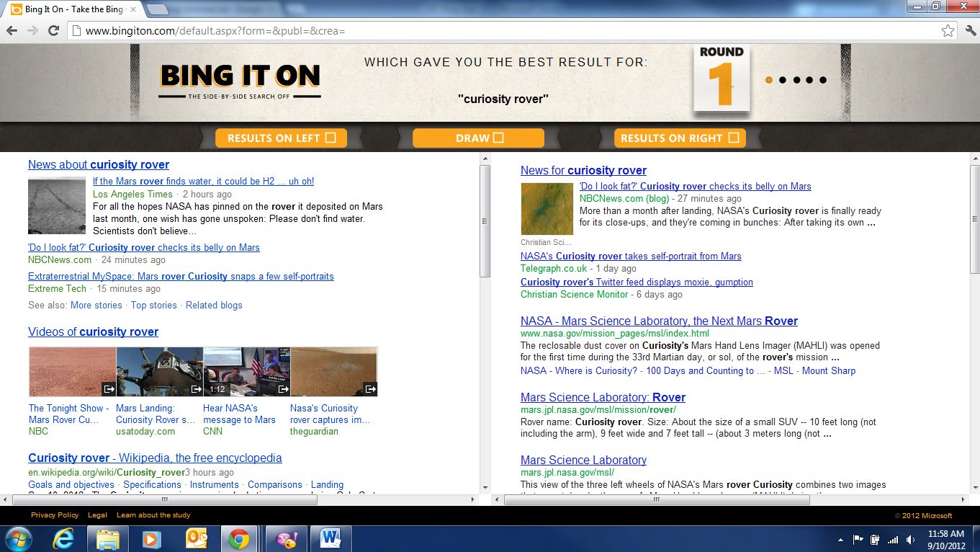
Task: Close the Bing It On tab
Action: [x=132, y=9]
